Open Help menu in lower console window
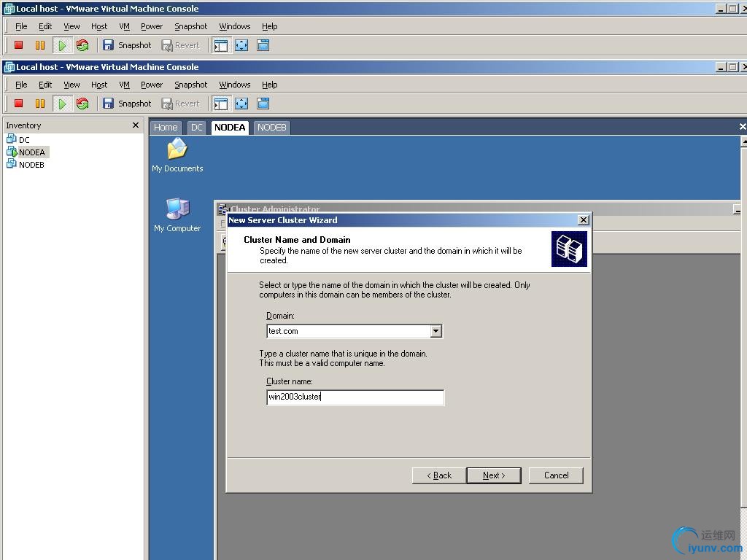Viewport: 747px width, 560px height. (x=269, y=85)
